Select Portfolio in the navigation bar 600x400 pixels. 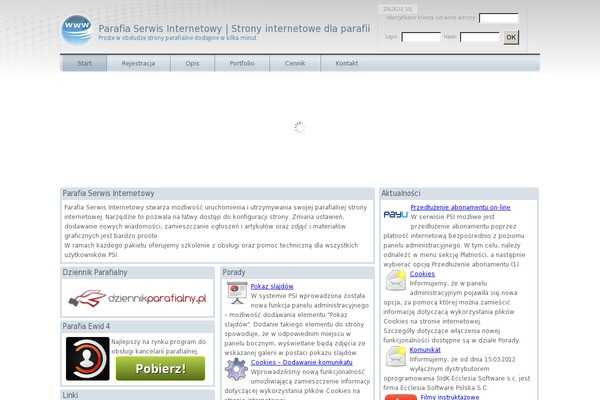pyautogui.click(x=242, y=63)
